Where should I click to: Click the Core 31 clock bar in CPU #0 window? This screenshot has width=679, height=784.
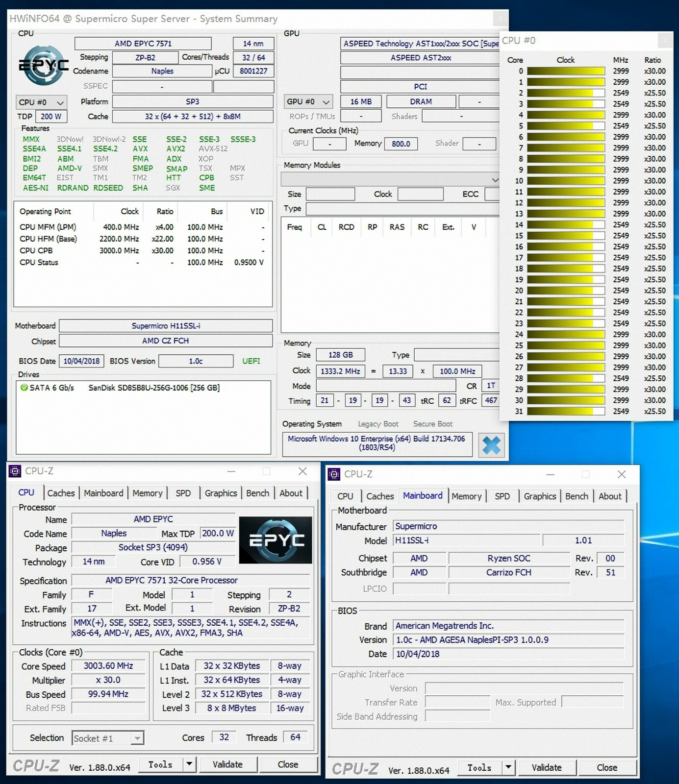[566, 411]
